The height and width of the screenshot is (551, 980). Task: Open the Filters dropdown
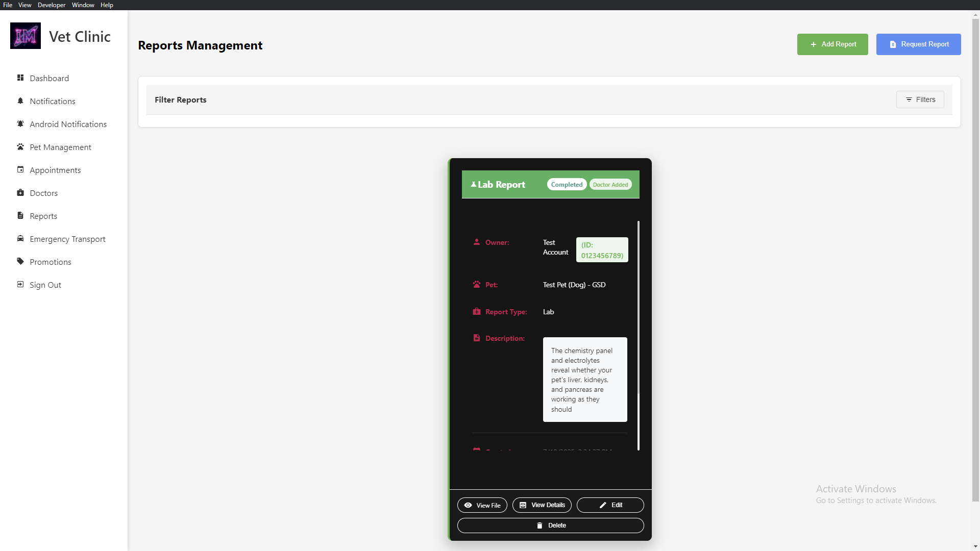click(920, 99)
